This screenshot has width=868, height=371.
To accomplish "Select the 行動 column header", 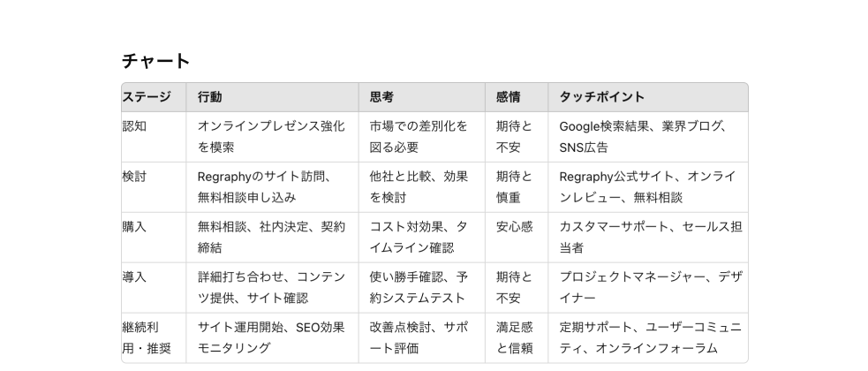I will point(272,97).
